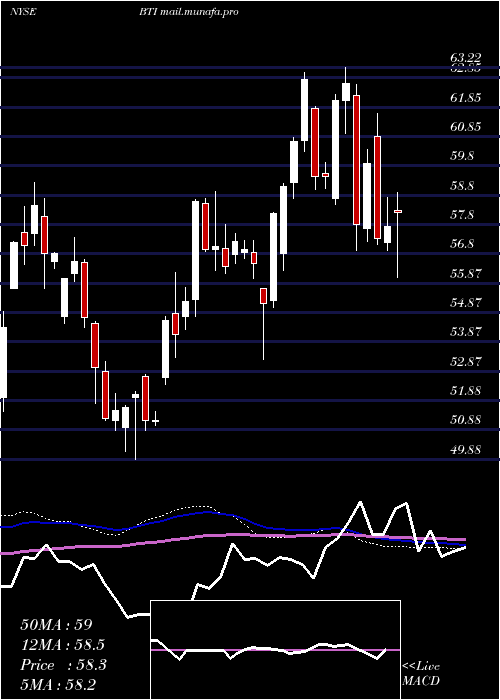Image resolution: width=500 pixels, height=700 pixels.
Task: Click the NYSE exchange label
Action: point(23,12)
